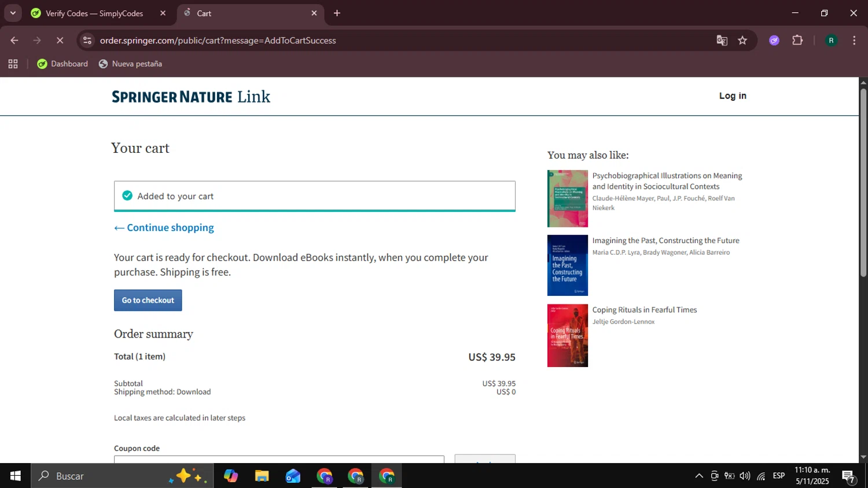This screenshot has width=868, height=488.
Task: Open the notification center icon
Action: click(849, 476)
